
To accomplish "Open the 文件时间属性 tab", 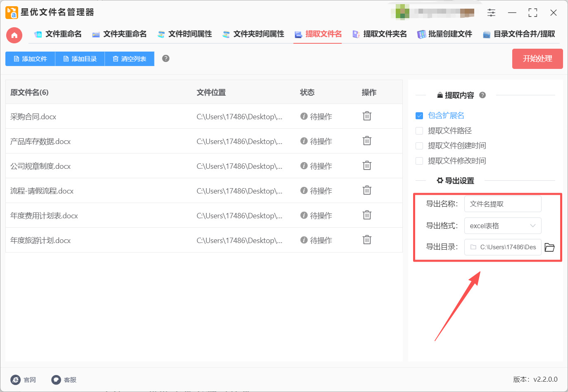I will point(185,34).
